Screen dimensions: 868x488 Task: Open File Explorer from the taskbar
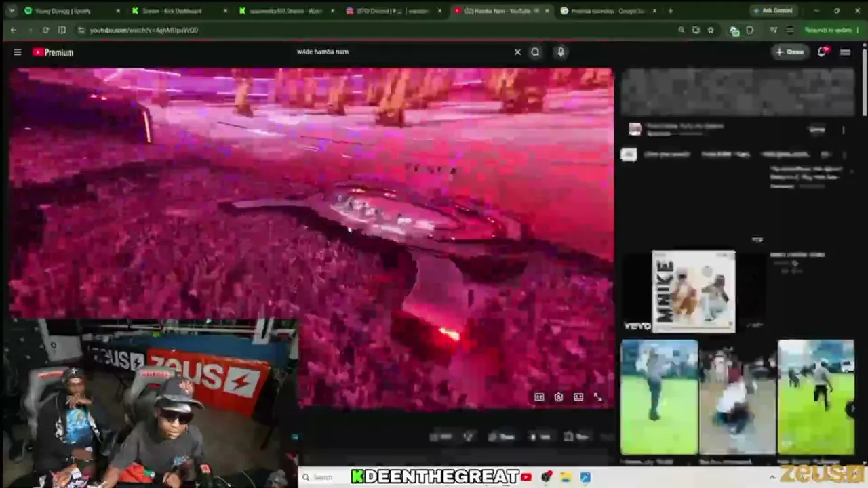point(566,477)
